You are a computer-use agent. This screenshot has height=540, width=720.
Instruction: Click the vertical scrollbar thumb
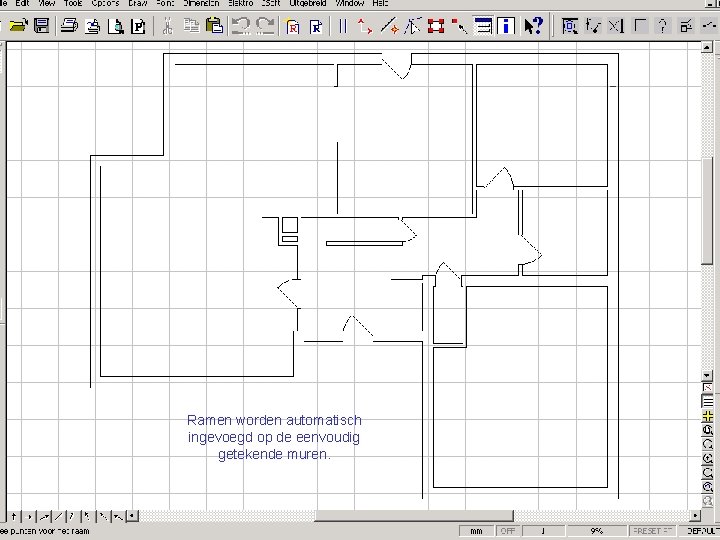coord(707,211)
